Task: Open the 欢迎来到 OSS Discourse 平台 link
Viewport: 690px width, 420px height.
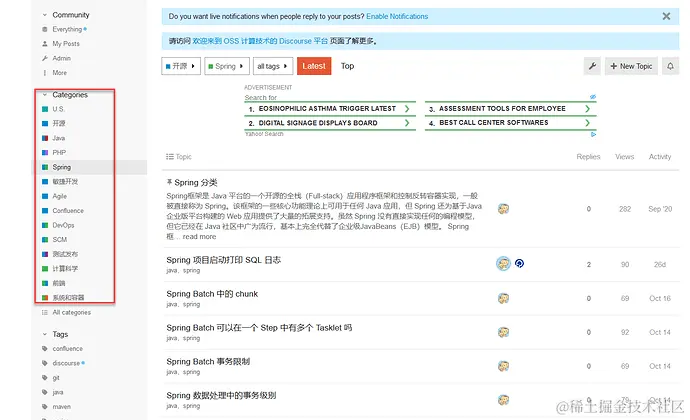Action: (260, 41)
